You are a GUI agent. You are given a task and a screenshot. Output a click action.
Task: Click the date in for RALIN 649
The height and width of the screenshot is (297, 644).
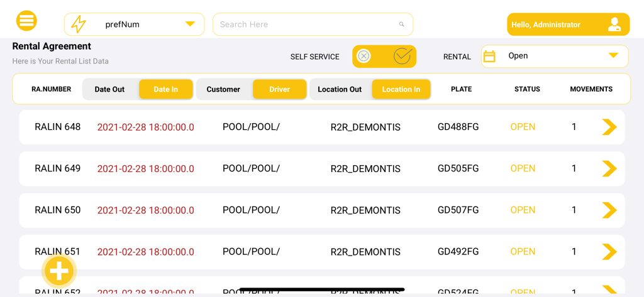tap(146, 169)
